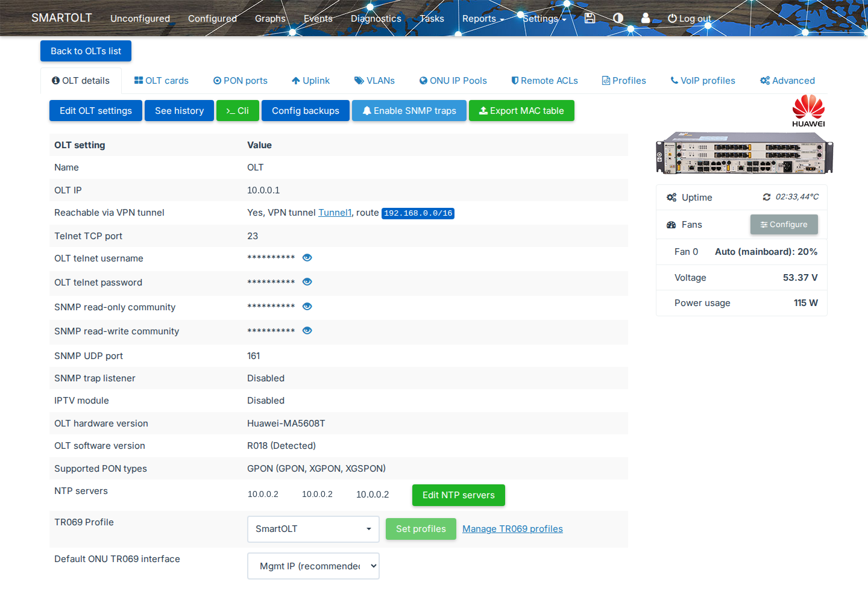This screenshot has height=594, width=868.
Task: Show the SNMP read-write community
Action: [307, 331]
